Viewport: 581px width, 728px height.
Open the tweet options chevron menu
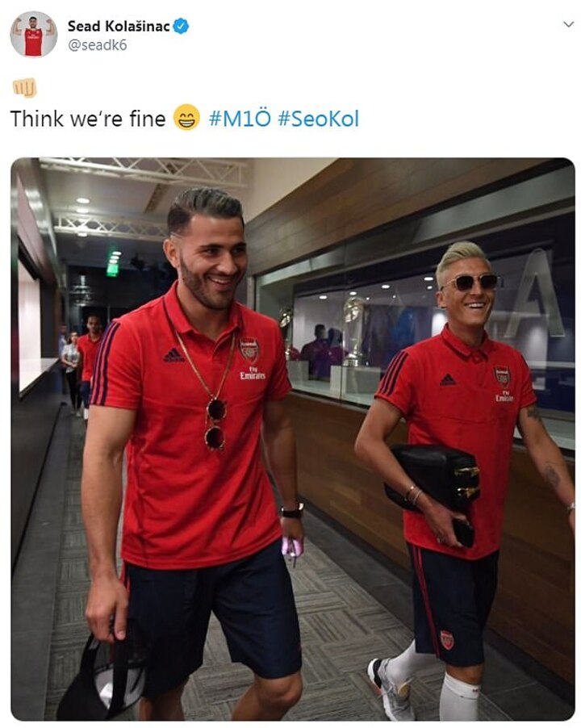(568, 24)
